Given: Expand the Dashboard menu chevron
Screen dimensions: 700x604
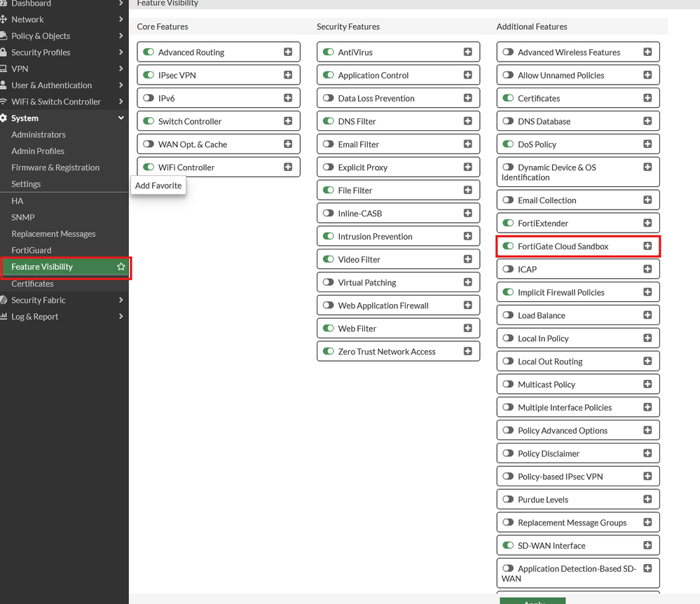Looking at the screenshot, I should pyautogui.click(x=121, y=3).
